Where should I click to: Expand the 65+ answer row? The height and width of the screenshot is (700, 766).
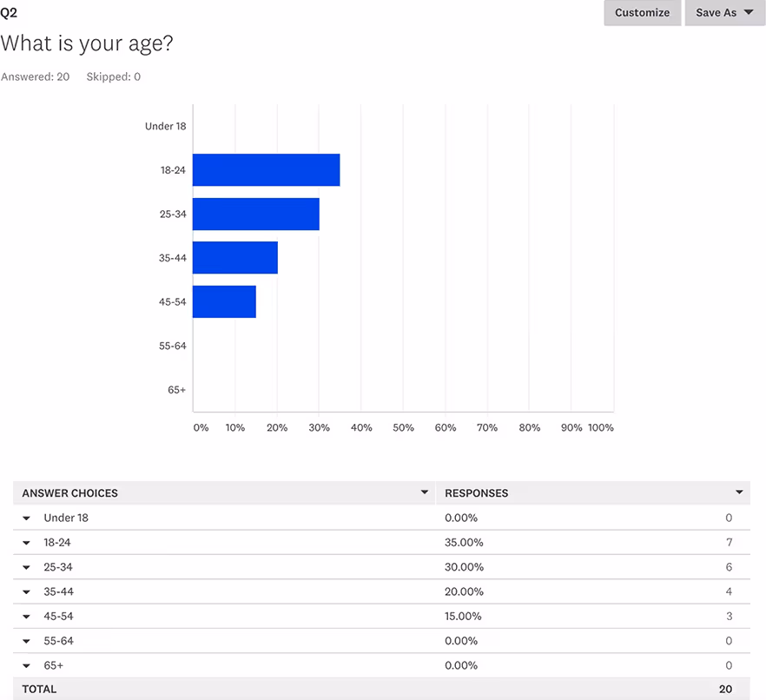tap(25, 665)
